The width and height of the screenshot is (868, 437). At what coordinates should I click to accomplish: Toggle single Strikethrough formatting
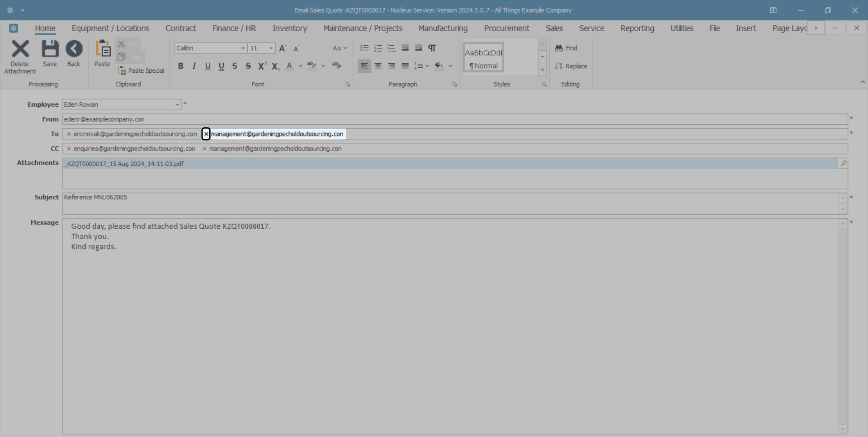click(235, 66)
